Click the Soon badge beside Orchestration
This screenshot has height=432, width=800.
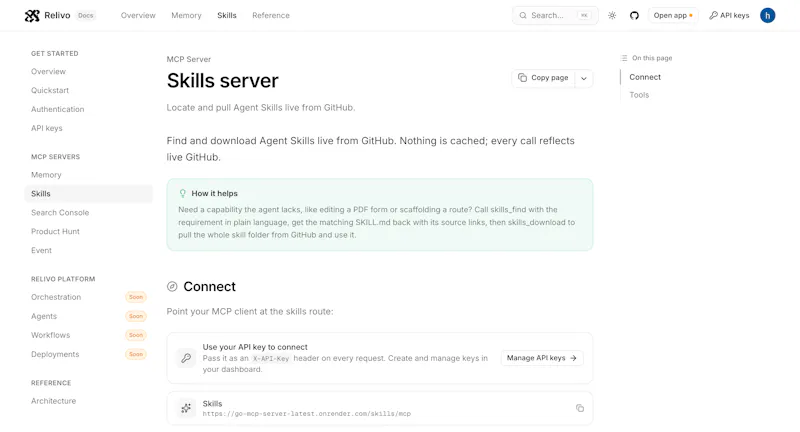[x=136, y=297]
